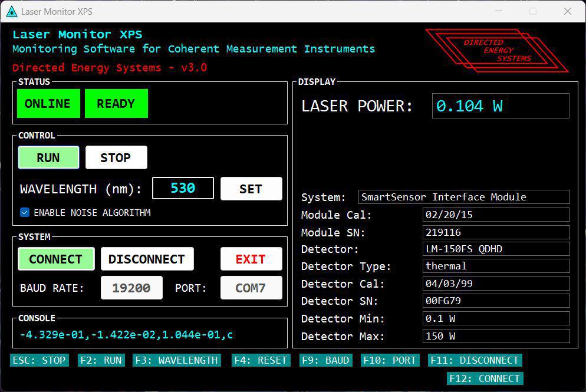Click the CONNECT button
The width and height of the screenshot is (586, 392).
[x=56, y=259]
